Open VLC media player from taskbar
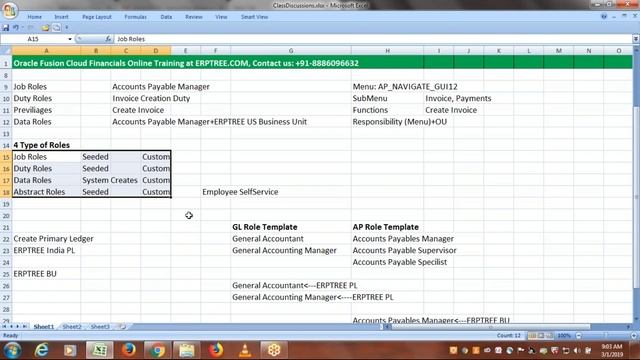Image resolution: width=640 pixels, height=360 pixels. 245,350
